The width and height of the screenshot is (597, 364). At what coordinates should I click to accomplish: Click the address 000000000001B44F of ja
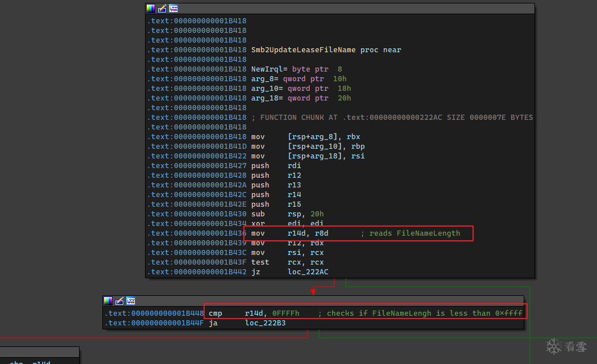point(168,323)
